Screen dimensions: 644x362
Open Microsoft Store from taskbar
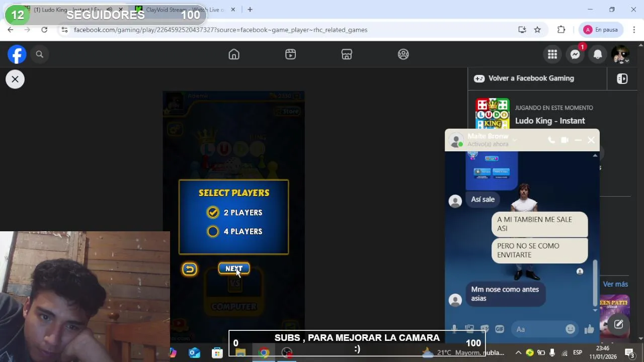coord(217,353)
